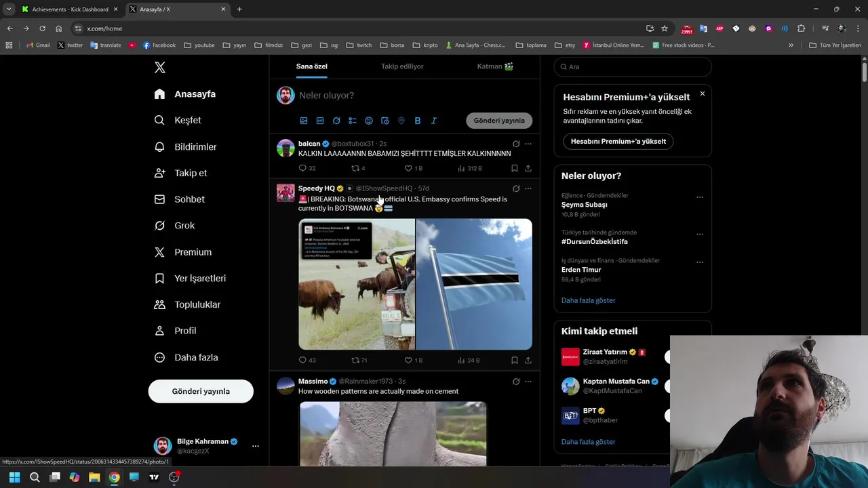Viewport: 868px width, 488px height.
Task: Click the schedule post icon in composer
Action: pyautogui.click(x=385, y=121)
